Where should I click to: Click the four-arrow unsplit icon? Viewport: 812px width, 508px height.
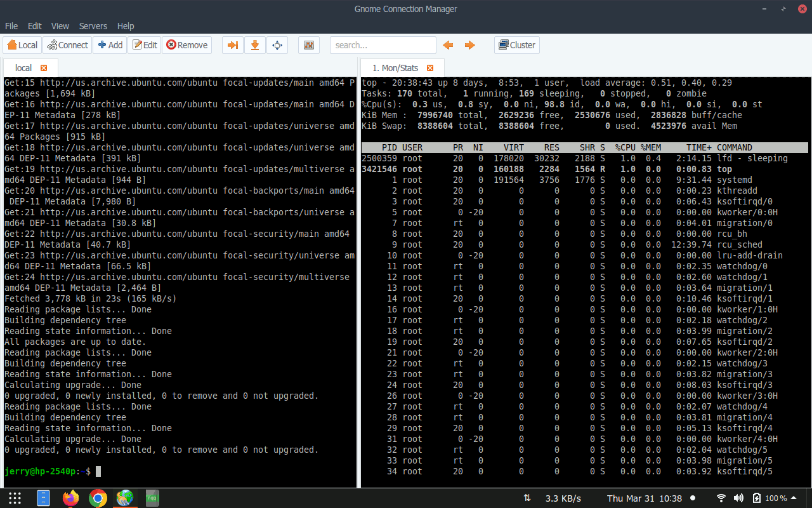277,45
